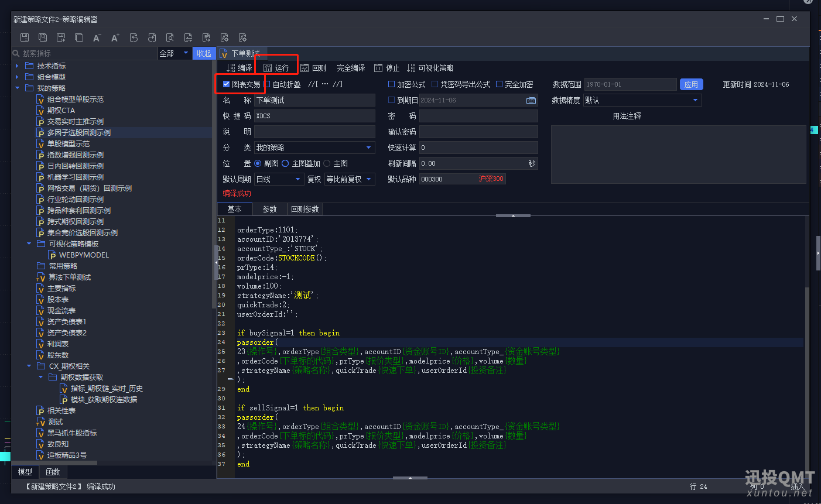The image size is (821, 504).
Task: Click the save icon in top toolbar
Action: click(x=25, y=37)
